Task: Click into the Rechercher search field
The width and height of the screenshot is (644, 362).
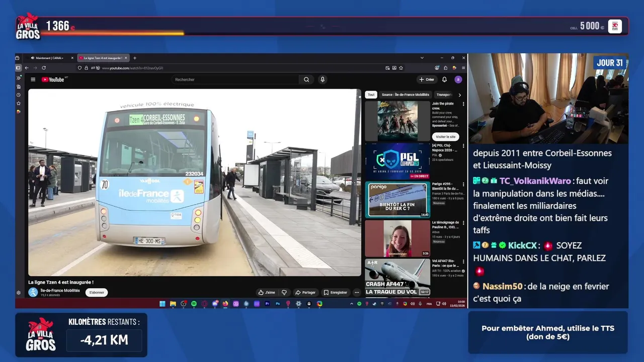Action: click(235, 79)
